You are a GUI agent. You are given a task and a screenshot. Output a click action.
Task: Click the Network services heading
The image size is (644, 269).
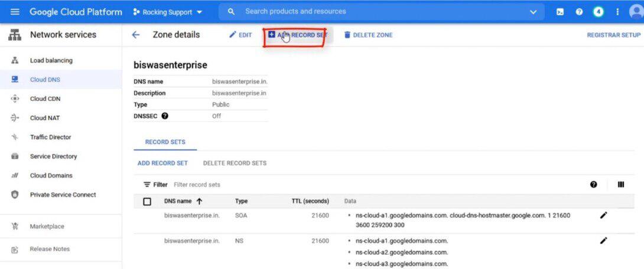pyautogui.click(x=63, y=35)
